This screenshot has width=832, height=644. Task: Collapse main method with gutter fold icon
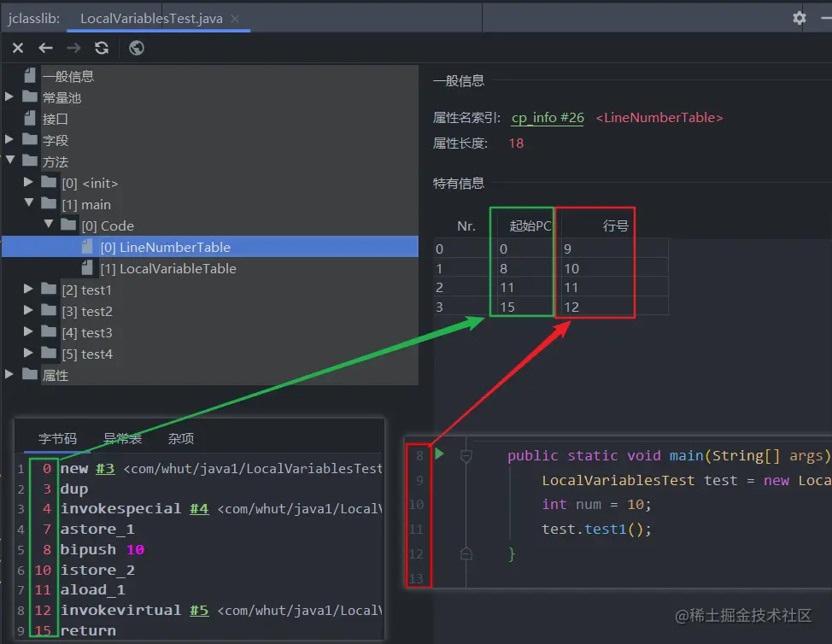coord(466,456)
